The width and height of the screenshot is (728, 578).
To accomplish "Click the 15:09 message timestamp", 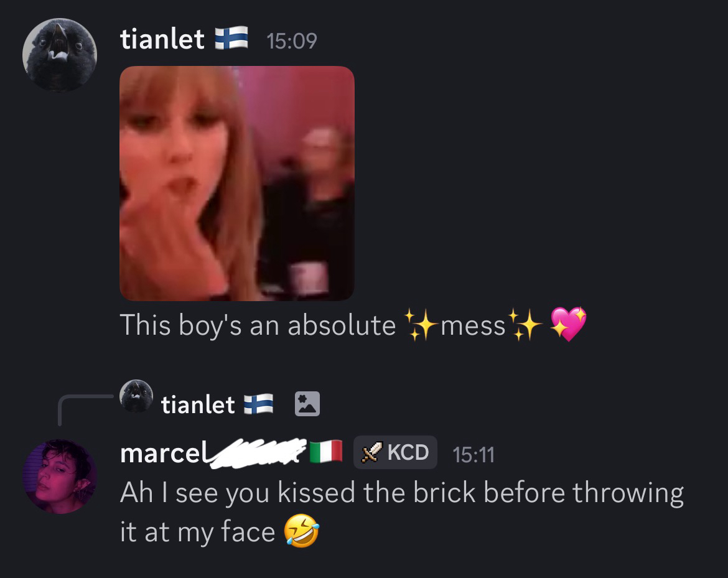I will click(x=292, y=41).
